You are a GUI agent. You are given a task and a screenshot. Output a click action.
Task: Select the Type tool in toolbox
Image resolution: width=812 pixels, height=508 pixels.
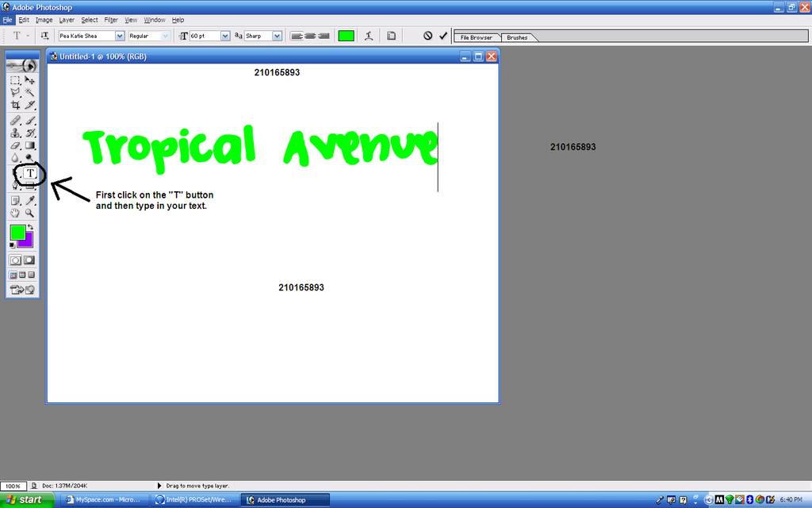(x=30, y=173)
